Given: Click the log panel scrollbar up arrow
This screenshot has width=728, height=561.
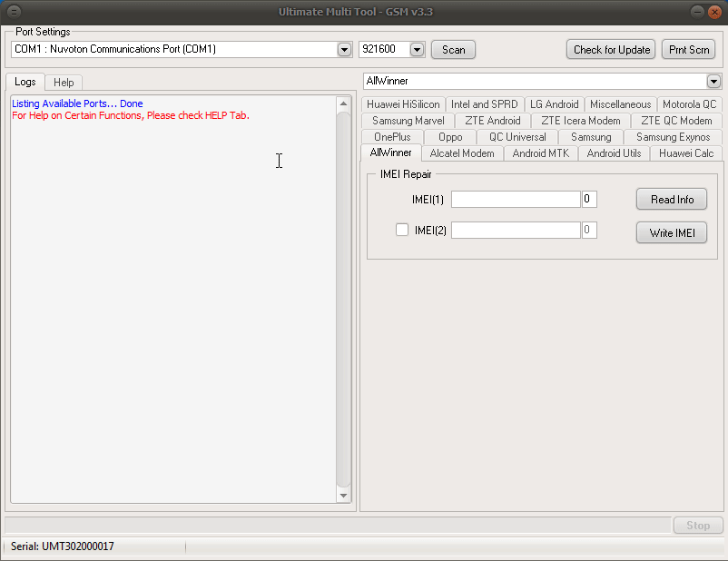Looking at the screenshot, I should click(x=343, y=104).
